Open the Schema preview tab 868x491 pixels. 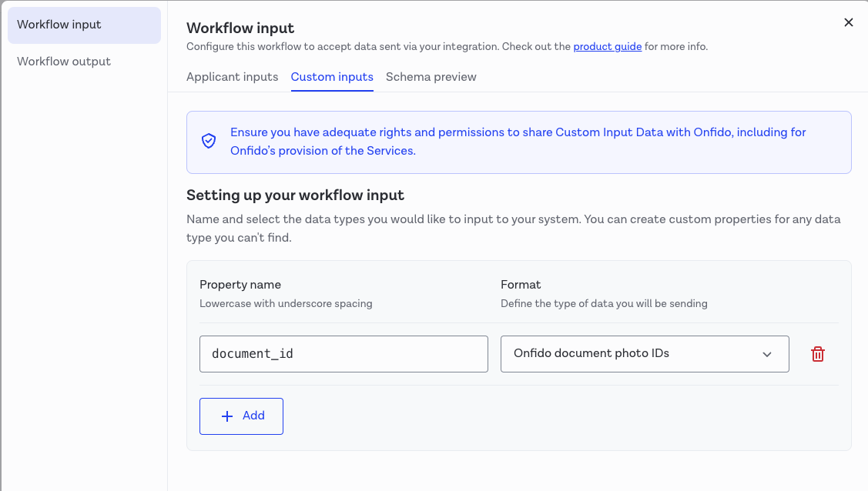(x=431, y=77)
